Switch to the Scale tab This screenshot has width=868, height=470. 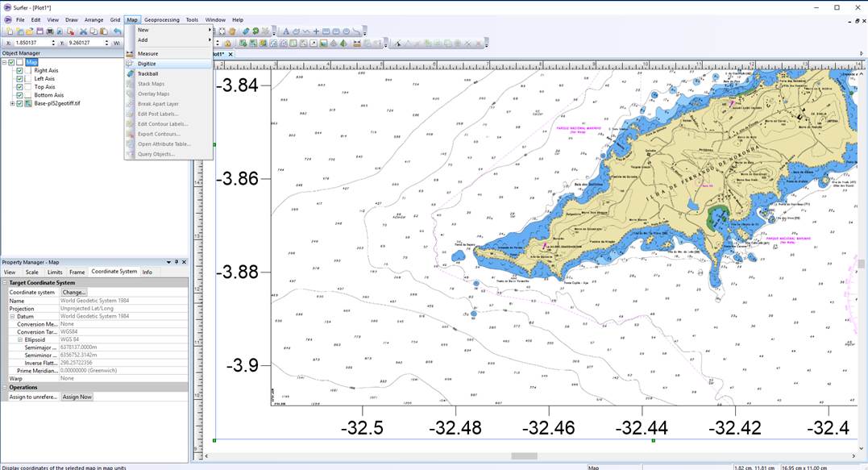32,272
